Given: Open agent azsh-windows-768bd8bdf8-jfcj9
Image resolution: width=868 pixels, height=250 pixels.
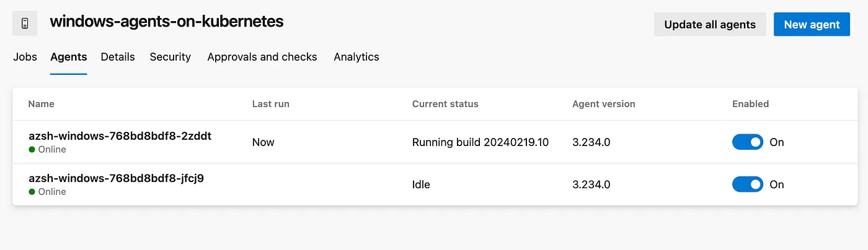Looking at the screenshot, I should click(117, 178).
